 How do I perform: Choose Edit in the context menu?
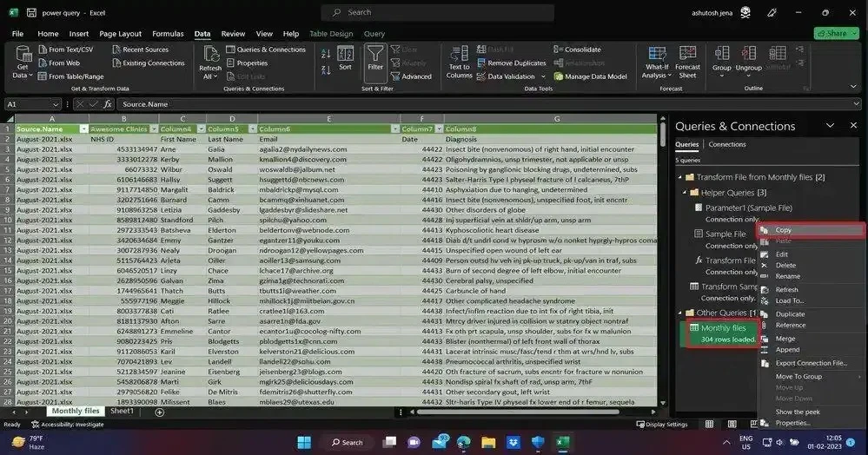click(782, 254)
